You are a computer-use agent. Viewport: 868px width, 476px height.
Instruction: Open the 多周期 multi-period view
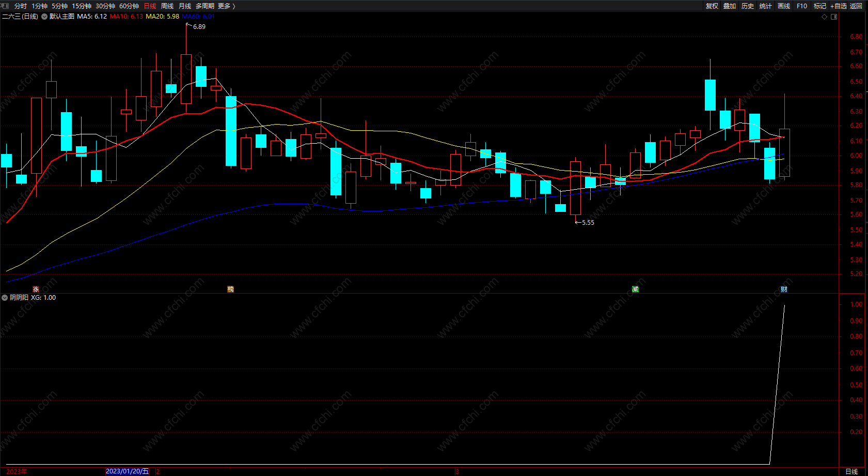(205, 6)
